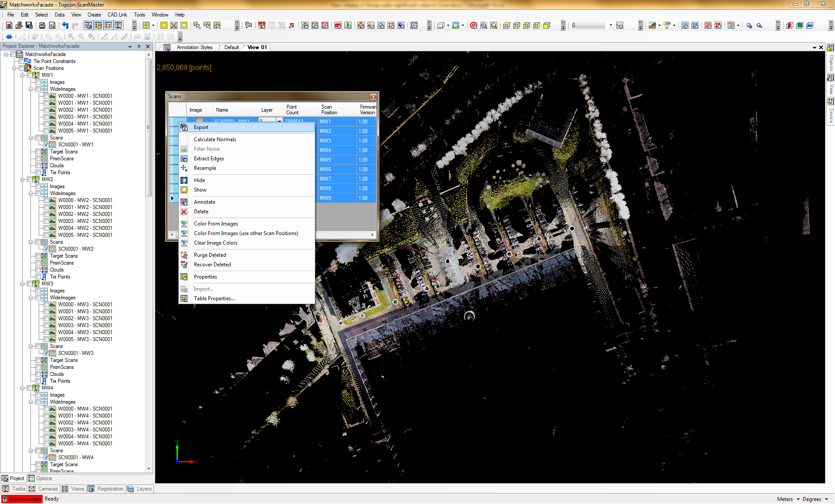Click the red Delete X icon in context menu
Viewport: 835px width, 504px height.
tap(184, 212)
